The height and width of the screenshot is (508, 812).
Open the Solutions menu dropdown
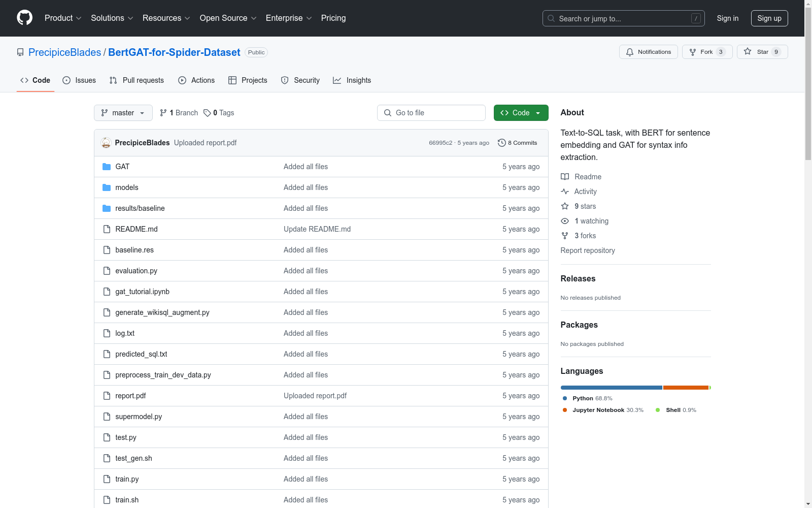pos(112,18)
